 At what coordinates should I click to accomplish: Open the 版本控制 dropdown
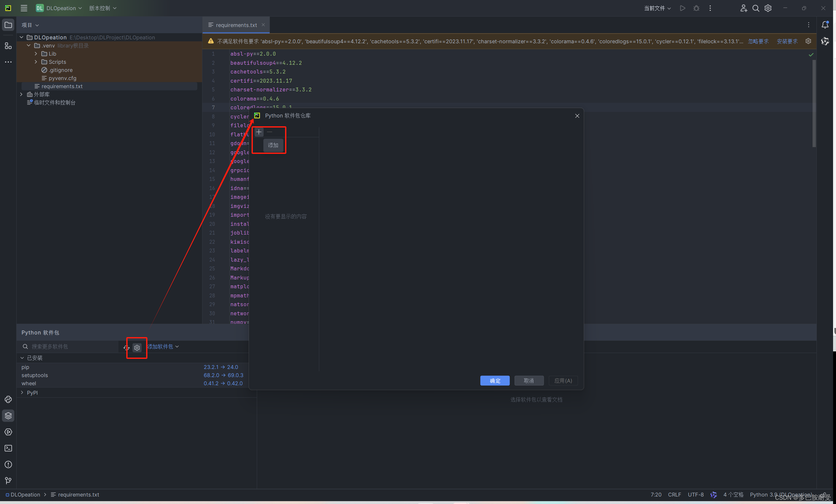tap(103, 8)
